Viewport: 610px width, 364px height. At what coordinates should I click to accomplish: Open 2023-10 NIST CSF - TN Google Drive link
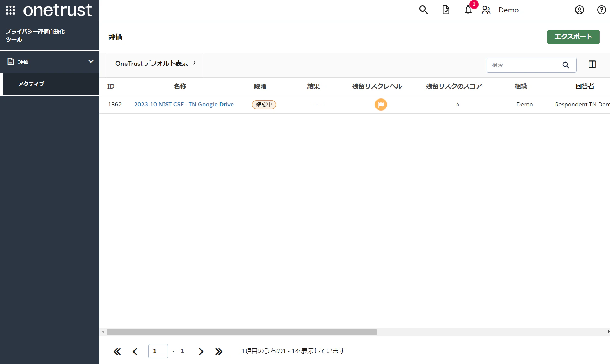(184, 105)
